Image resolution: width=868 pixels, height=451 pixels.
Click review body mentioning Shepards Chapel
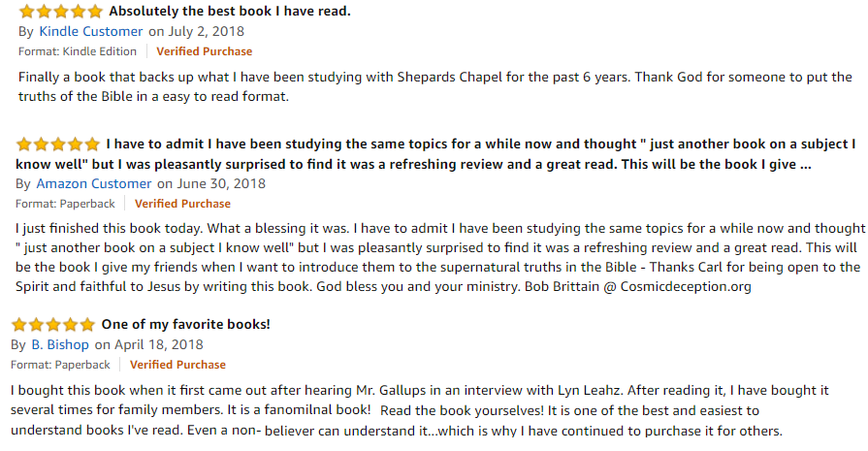435,86
